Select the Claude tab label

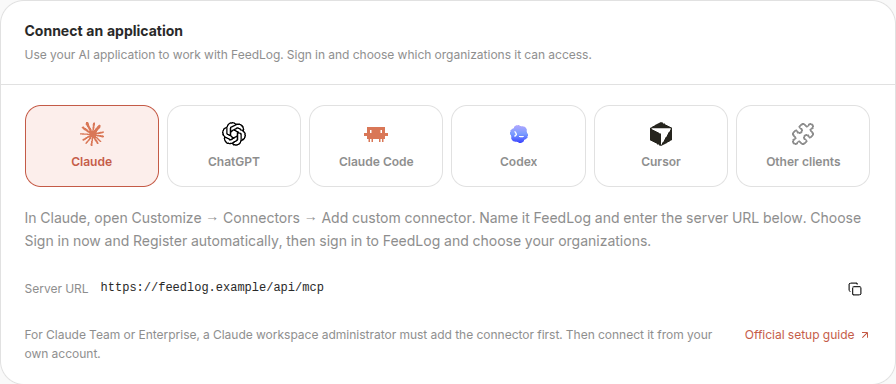point(91,162)
